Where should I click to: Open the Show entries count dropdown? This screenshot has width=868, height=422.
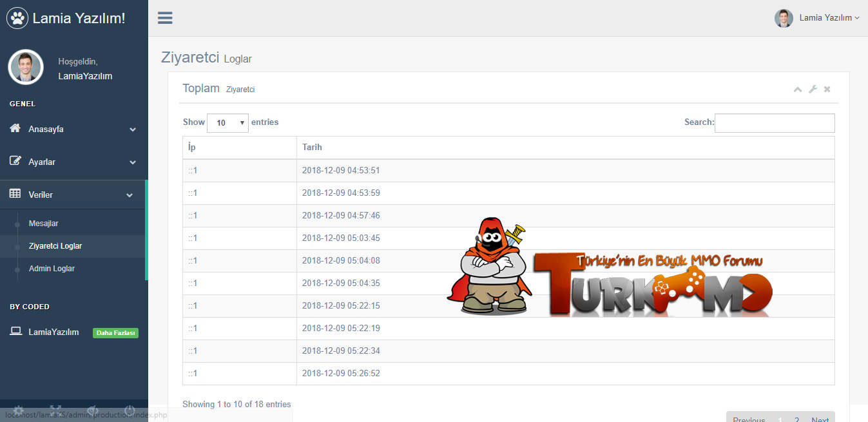point(227,122)
